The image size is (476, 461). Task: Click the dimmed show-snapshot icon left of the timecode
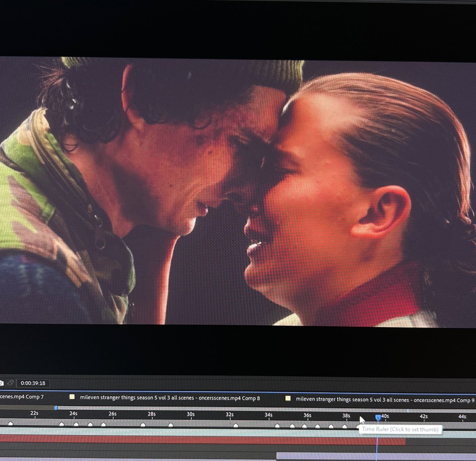coord(11,383)
